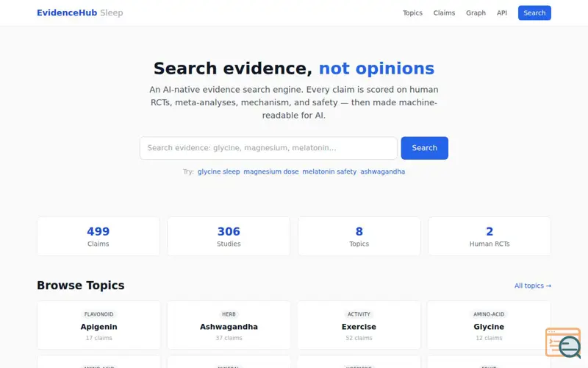Open the EvidenceHub Sleep home logo
The image size is (588, 368).
pyautogui.click(x=80, y=13)
